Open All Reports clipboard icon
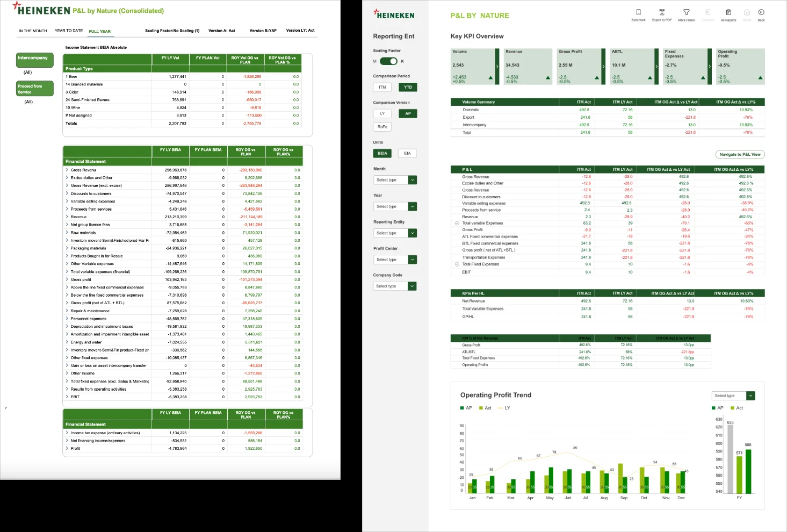Viewport: 787px width, 532px height. [728, 12]
